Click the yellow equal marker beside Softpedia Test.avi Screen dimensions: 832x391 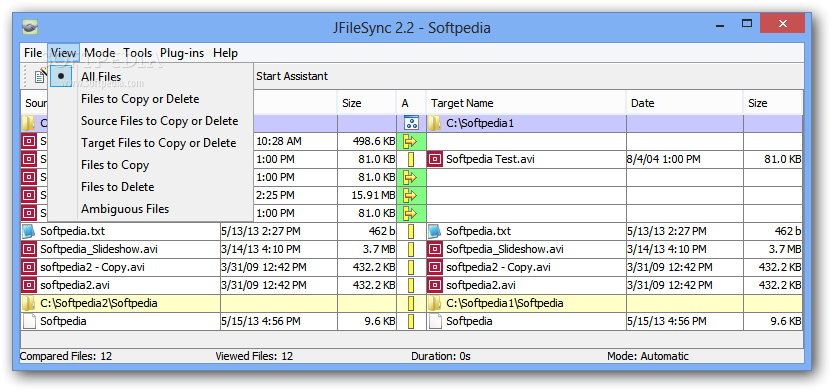[411, 159]
